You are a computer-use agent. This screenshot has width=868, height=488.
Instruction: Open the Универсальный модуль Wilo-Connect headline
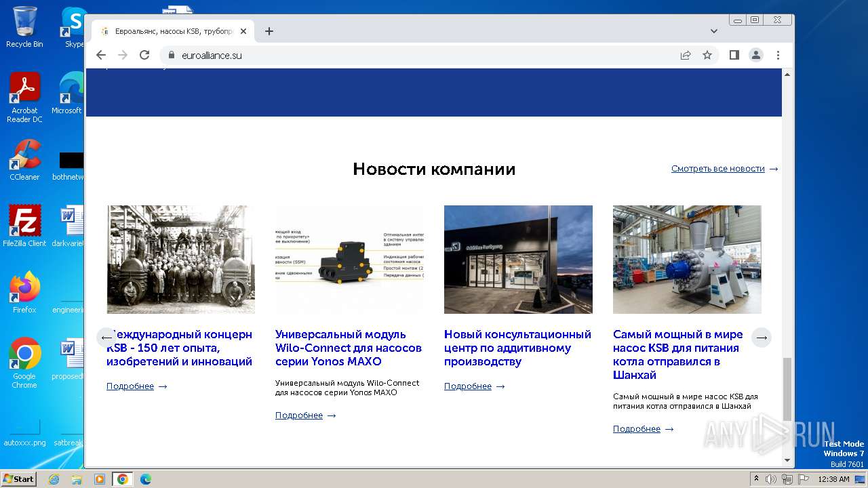point(349,348)
